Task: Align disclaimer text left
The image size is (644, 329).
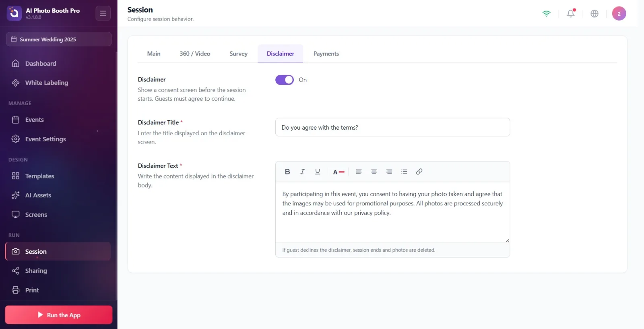Action: coord(359,172)
